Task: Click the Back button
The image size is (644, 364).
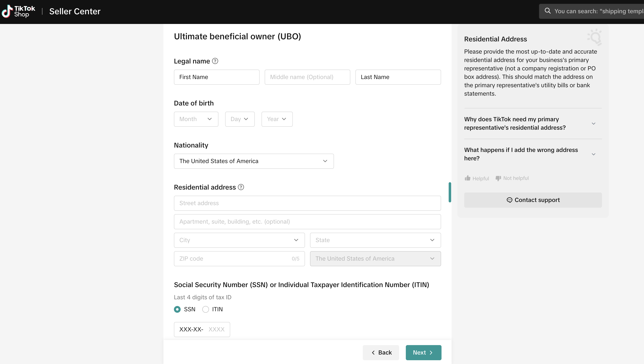Action: click(381, 352)
